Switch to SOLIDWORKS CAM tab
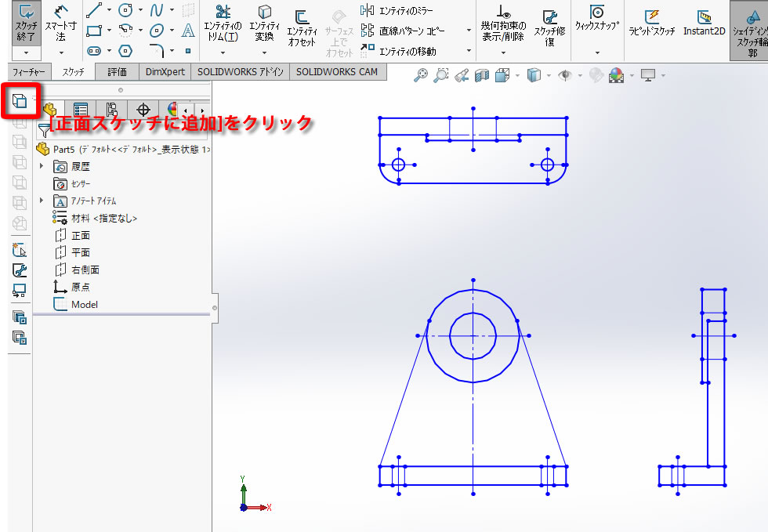 (337, 72)
